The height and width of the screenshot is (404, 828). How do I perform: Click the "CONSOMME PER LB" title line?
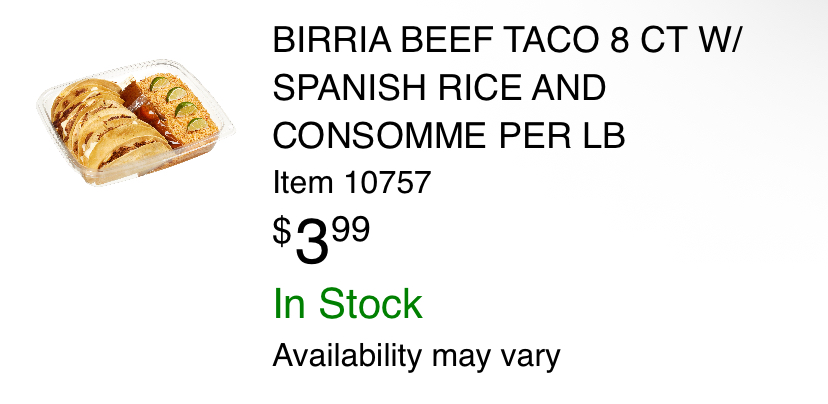point(449,135)
